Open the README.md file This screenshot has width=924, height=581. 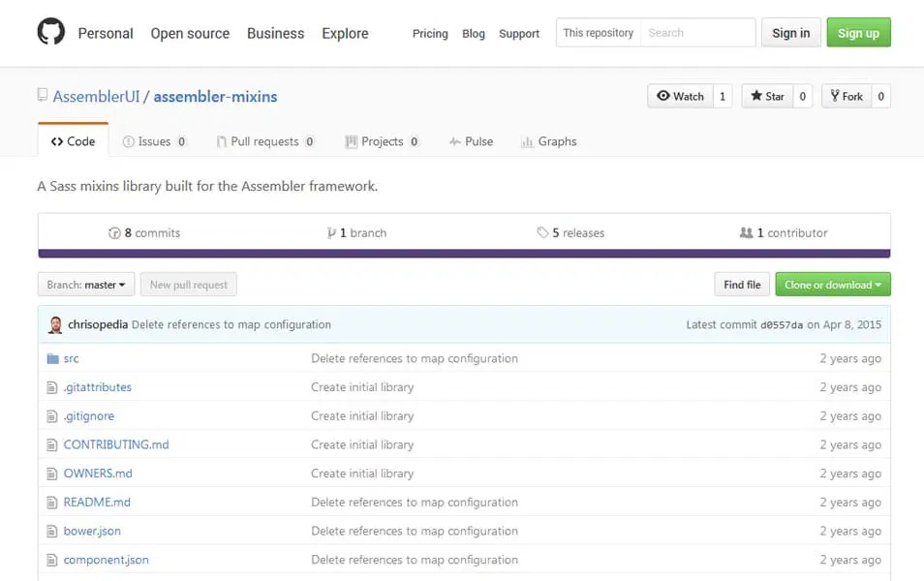coord(97,502)
